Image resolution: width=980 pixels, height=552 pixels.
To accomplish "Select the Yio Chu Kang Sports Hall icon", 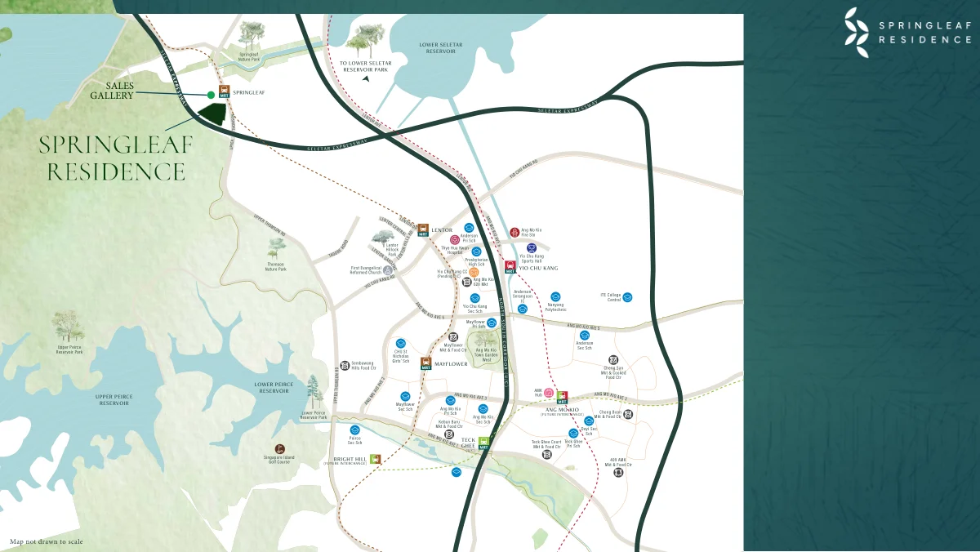I will coord(532,247).
